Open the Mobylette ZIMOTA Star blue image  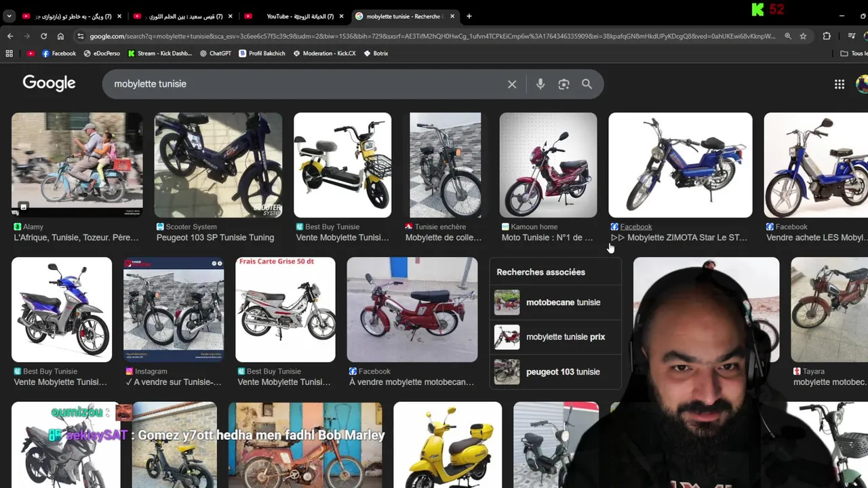click(x=680, y=165)
